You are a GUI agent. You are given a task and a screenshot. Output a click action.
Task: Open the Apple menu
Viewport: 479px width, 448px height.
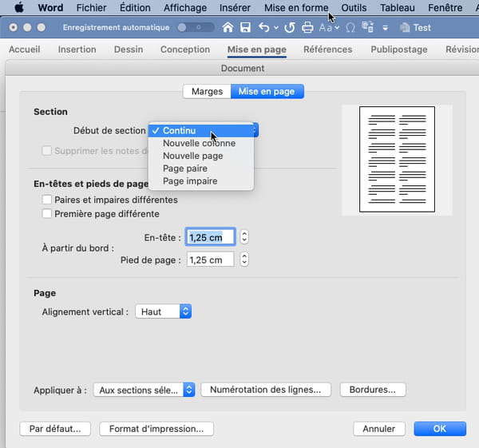pos(19,8)
